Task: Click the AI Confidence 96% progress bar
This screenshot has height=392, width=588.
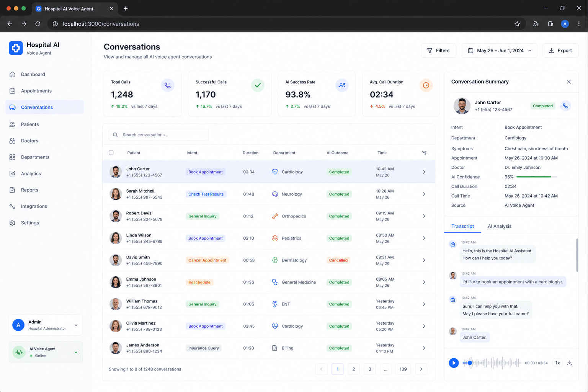Action: 537,177
